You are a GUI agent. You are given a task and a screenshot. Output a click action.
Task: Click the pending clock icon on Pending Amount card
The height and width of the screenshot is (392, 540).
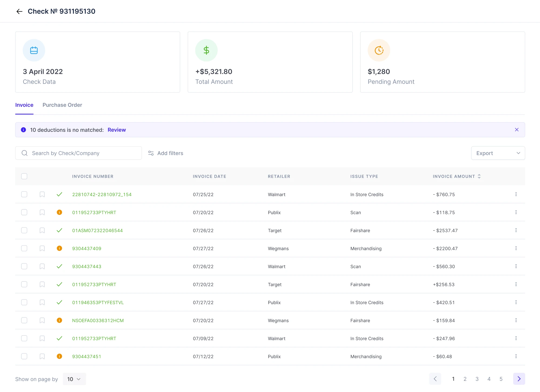click(379, 50)
